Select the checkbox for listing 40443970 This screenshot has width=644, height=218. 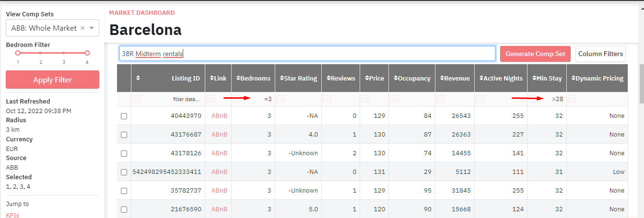pos(124,116)
